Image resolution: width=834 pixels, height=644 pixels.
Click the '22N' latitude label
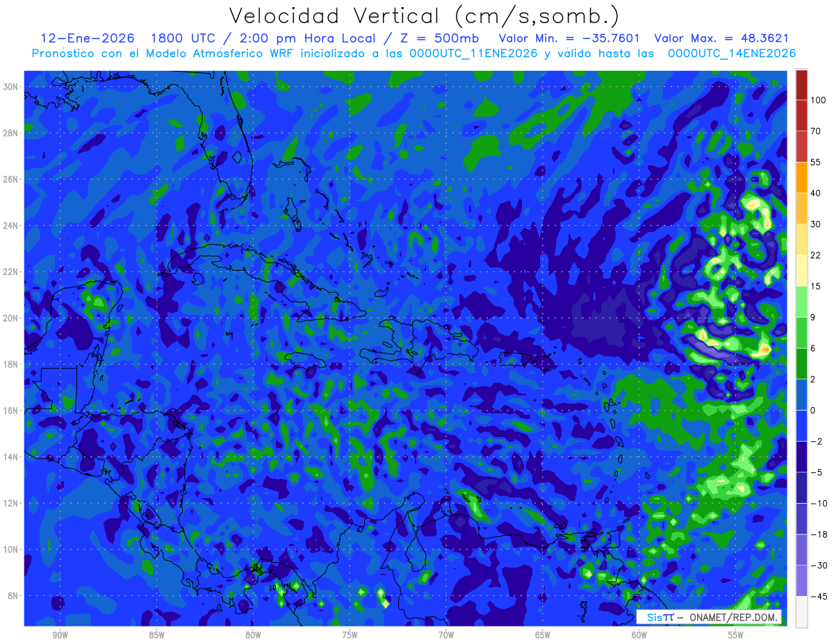pyautogui.click(x=12, y=272)
